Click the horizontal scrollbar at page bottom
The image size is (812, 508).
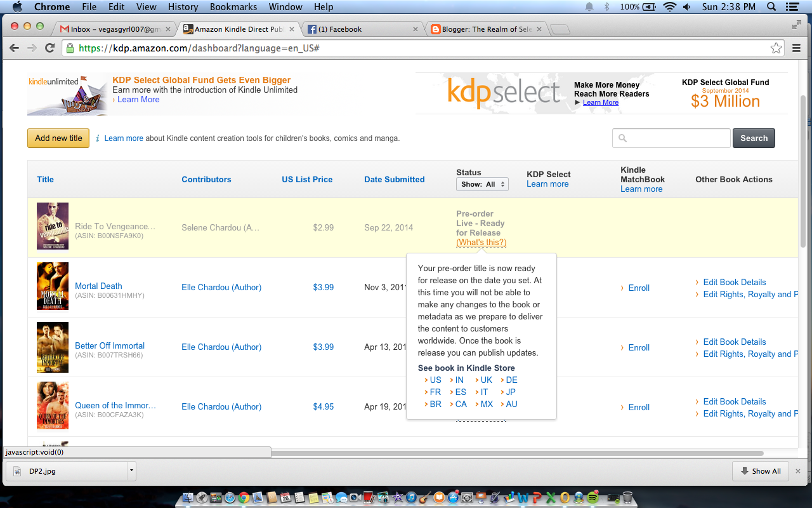517,453
